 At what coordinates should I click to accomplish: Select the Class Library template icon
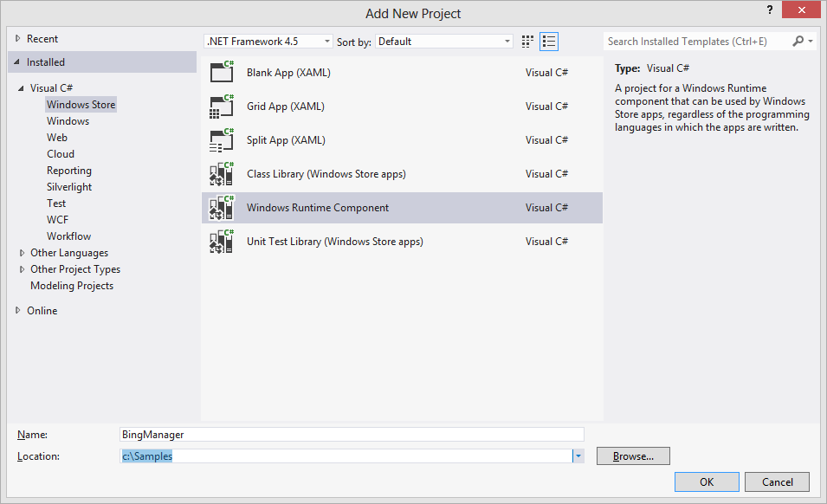(222, 174)
